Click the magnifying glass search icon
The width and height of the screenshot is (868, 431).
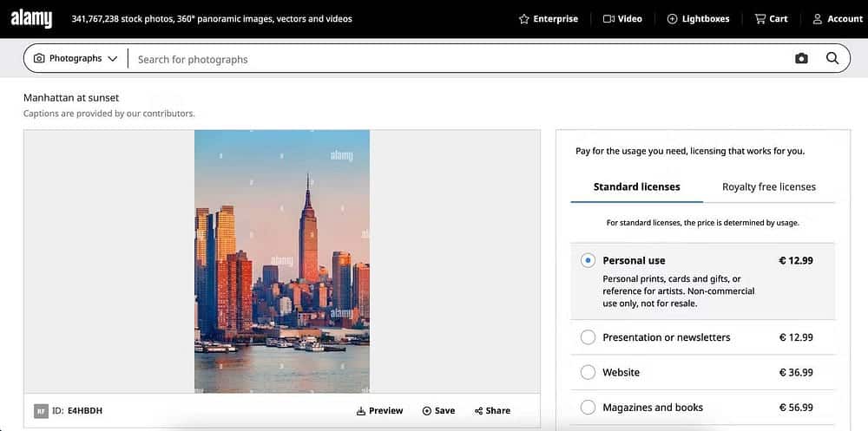832,59
